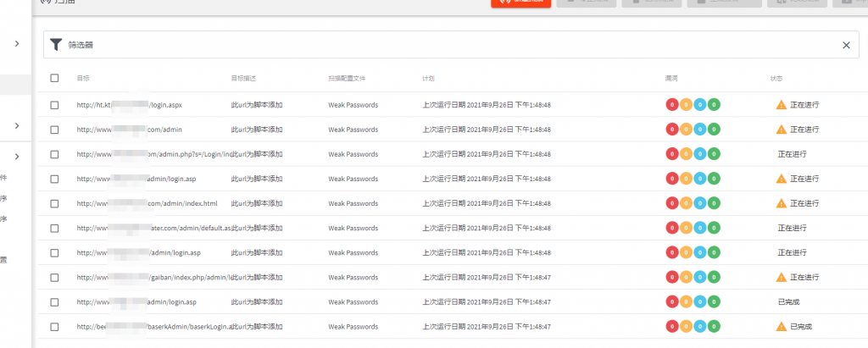Viewport: 868px width, 348px height.
Task: Click blue low-severity badge in admin.php?s=/Login row
Action: 699,154
